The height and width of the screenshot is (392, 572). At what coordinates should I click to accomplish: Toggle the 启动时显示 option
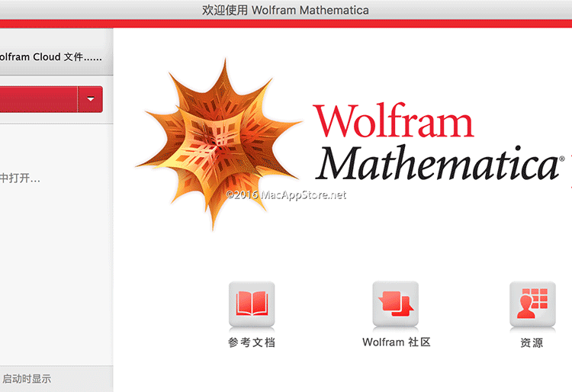[26, 378]
